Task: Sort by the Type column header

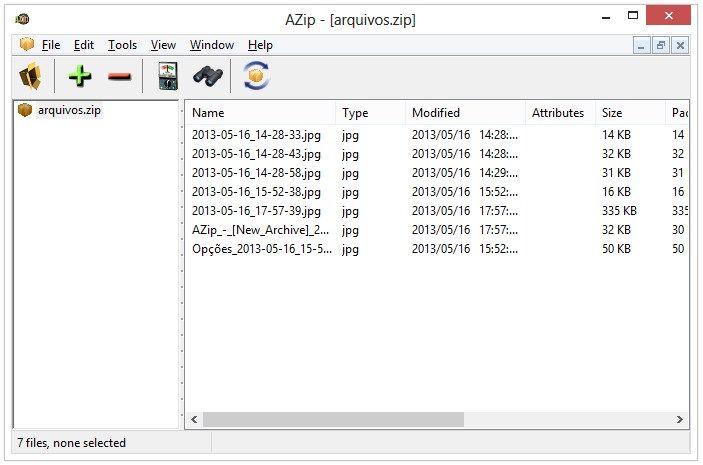Action: [x=370, y=113]
